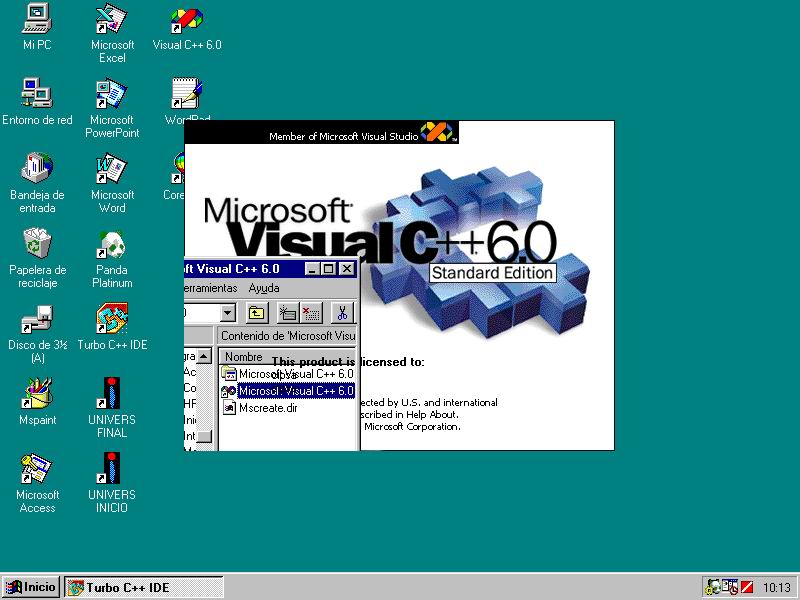Open the Herramientas menu in Explorer
Image resolution: width=800 pixels, height=600 pixels.
point(211,288)
